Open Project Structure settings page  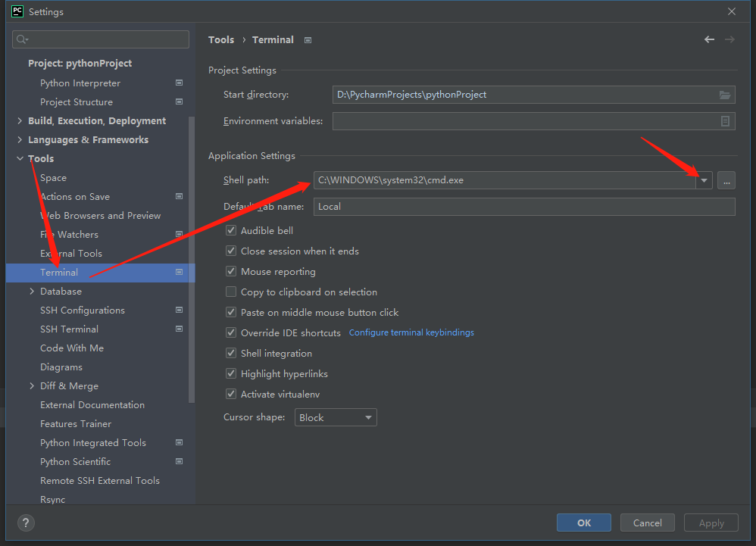coord(77,102)
